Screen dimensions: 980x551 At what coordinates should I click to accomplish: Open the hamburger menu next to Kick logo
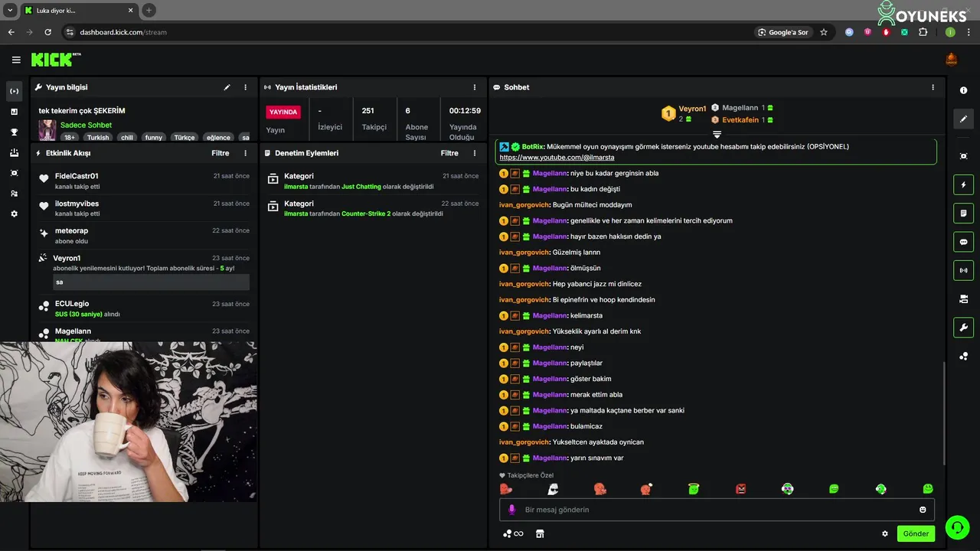16,60
